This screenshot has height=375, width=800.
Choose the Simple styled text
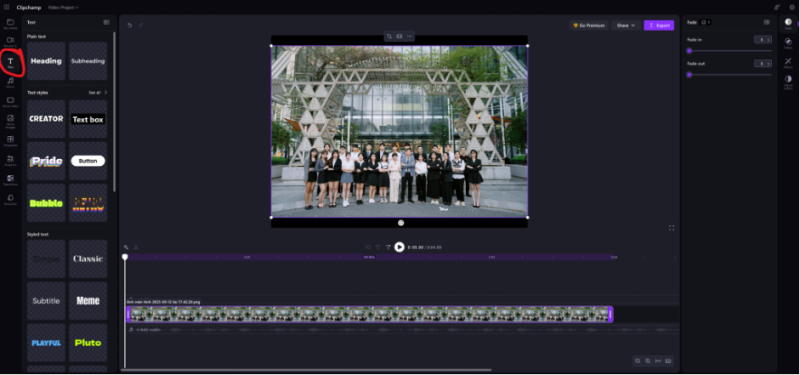[46, 259]
